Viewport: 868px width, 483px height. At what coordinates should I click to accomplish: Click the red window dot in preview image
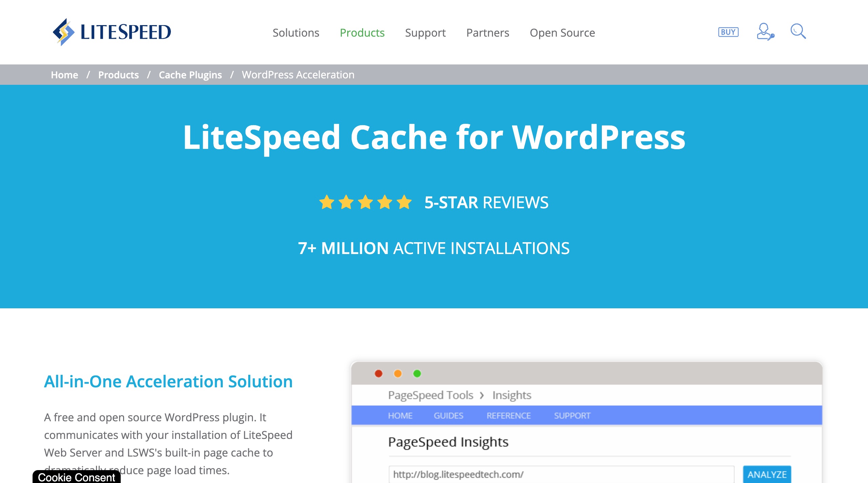[379, 373]
